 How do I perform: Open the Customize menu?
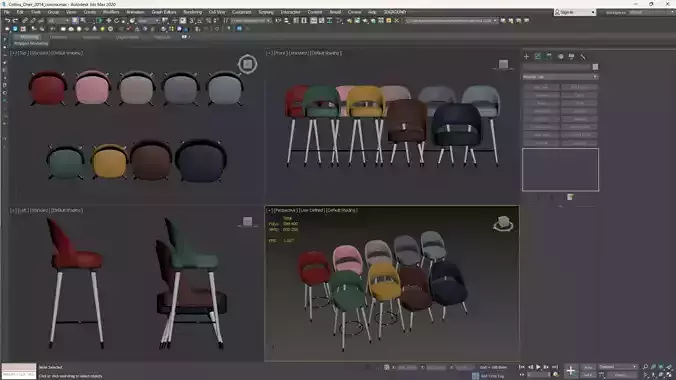241,12
